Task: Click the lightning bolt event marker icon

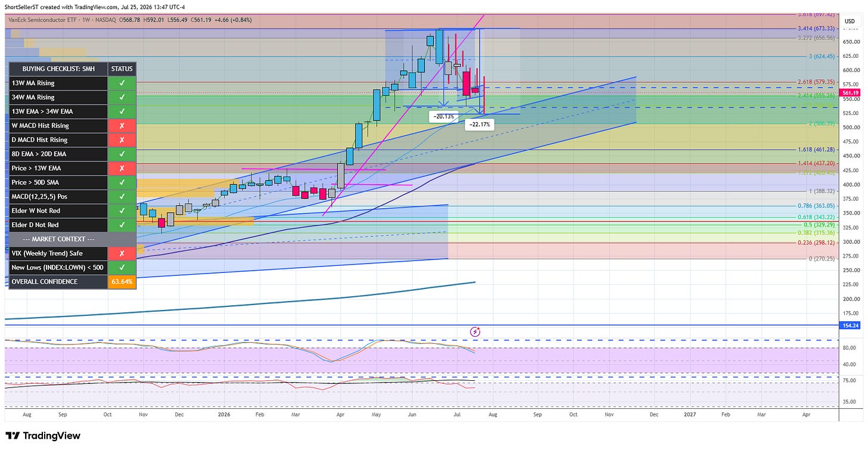Action: (x=475, y=331)
